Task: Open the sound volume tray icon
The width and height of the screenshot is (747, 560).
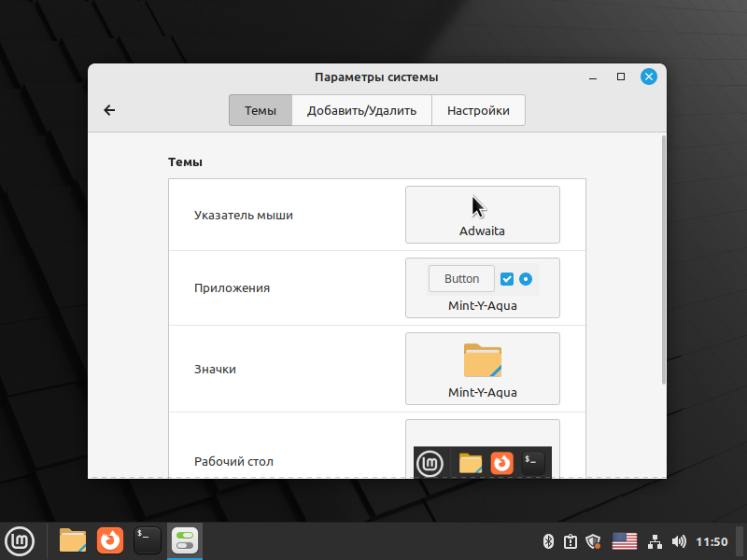Action: coord(679,541)
